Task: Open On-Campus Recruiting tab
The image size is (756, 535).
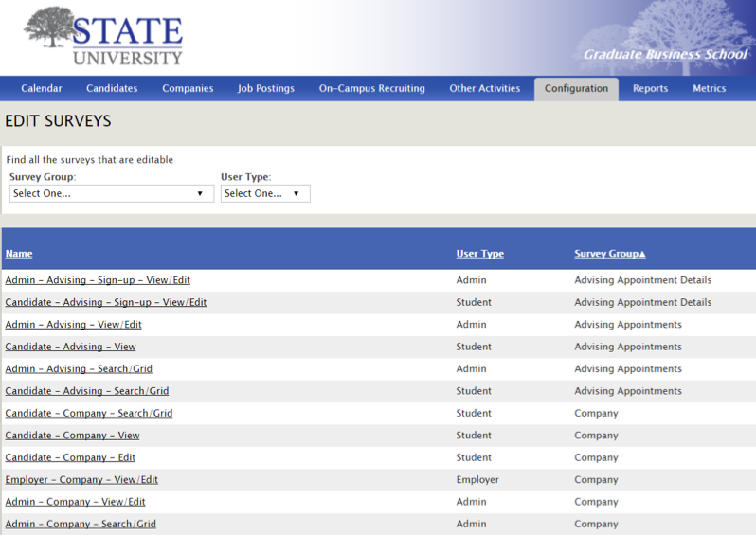Action: pos(371,88)
